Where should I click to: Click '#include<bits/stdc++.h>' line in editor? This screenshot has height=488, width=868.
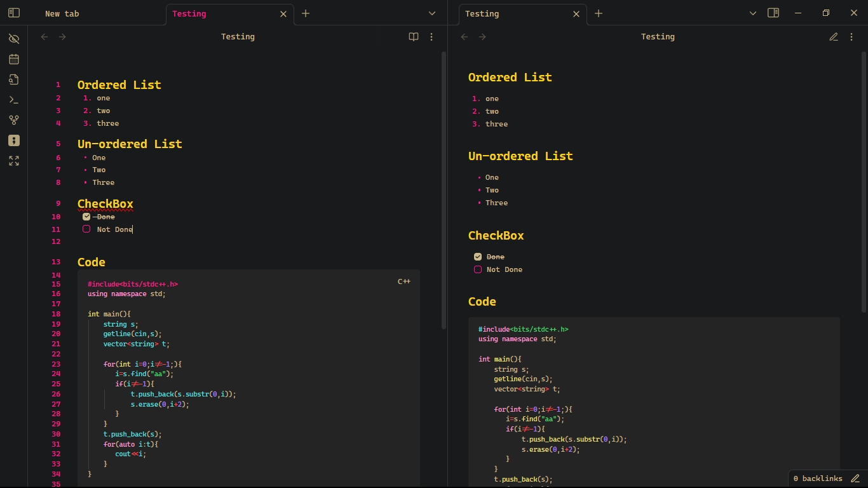pos(133,284)
